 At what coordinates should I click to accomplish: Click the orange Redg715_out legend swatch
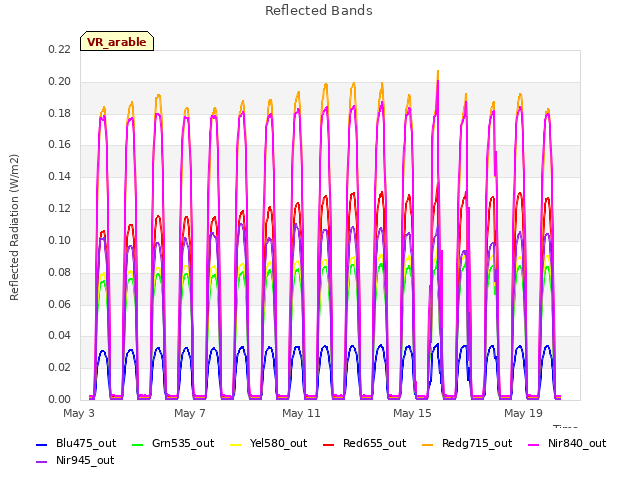coord(427,444)
